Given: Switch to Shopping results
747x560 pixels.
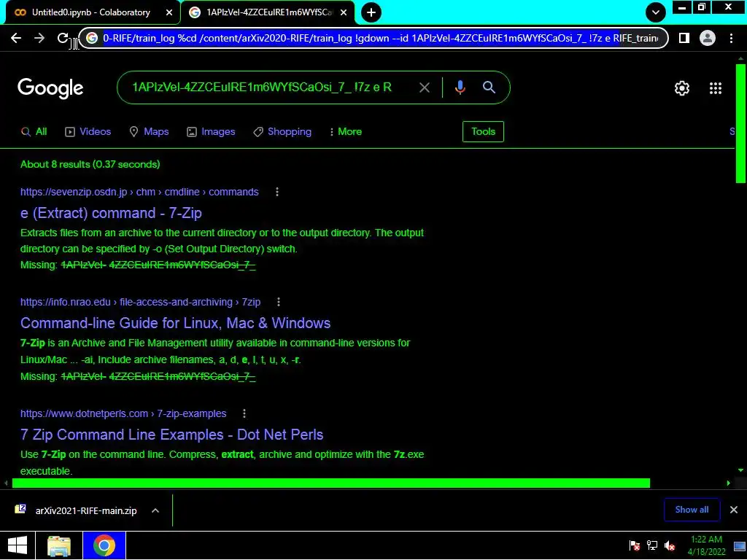Looking at the screenshot, I should tap(282, 132).
